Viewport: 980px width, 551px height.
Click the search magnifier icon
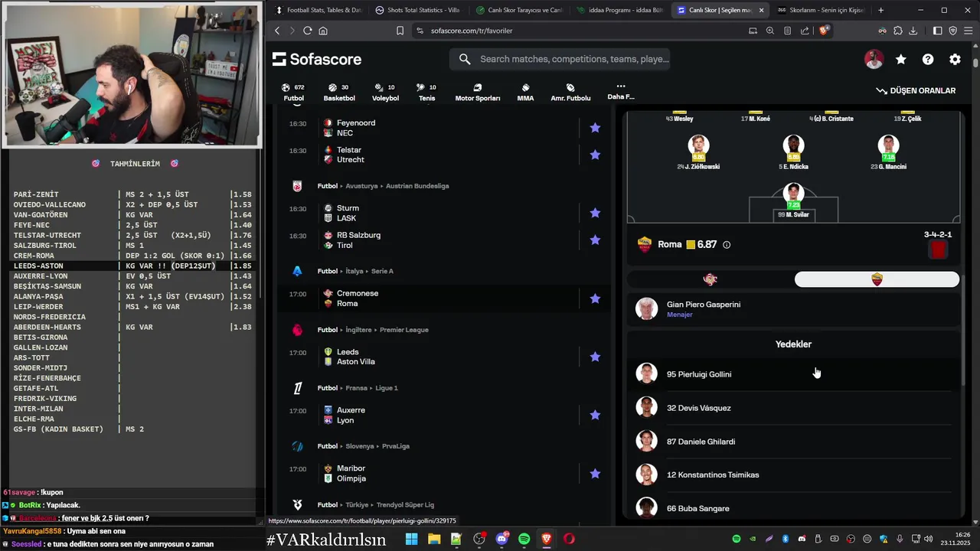(465, 59)
